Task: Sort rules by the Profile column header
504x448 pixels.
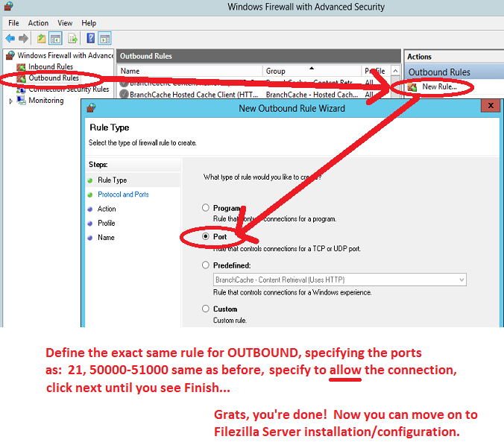Action: pos(376,71)
